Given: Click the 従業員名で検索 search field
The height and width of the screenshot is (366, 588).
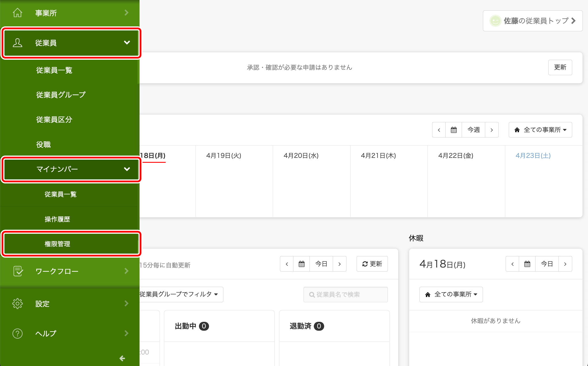Looking at the screenshot, I should tap(345, 295).
